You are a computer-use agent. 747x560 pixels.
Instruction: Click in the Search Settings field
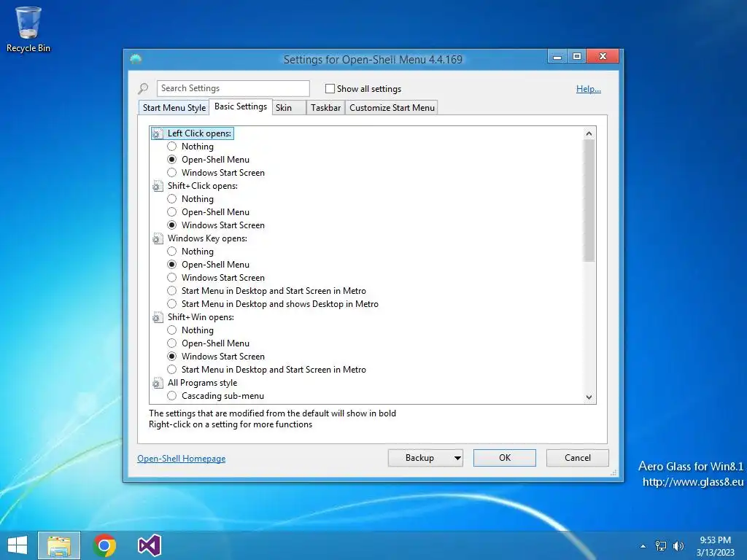[x=233, y=88]
